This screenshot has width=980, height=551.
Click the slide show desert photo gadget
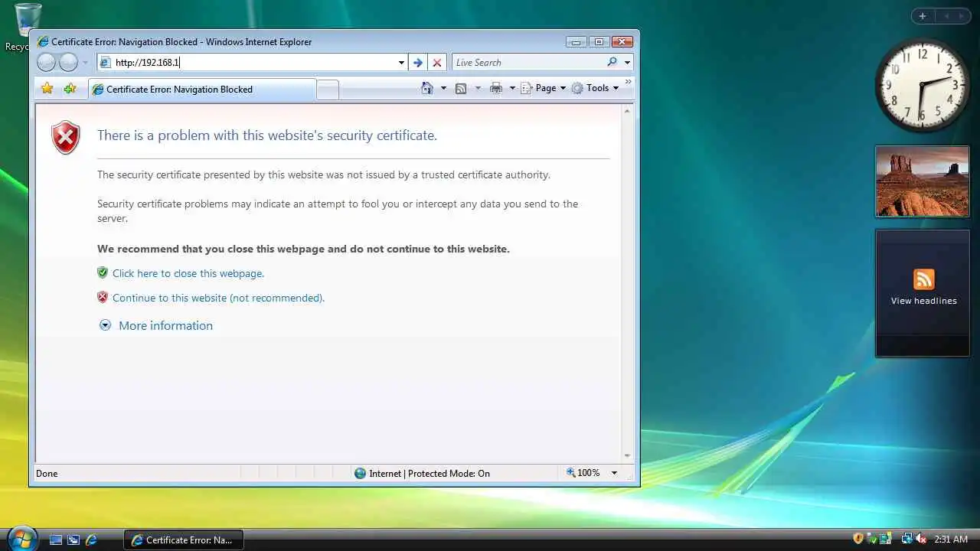point(922,181)
